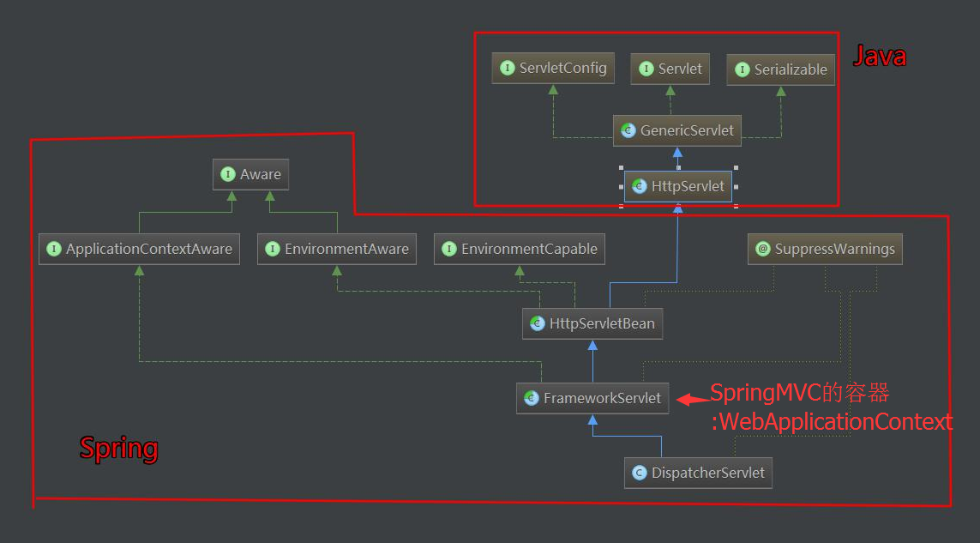980x543 pixels.
Task: Select the Serializable interface node
Action: 780,69
